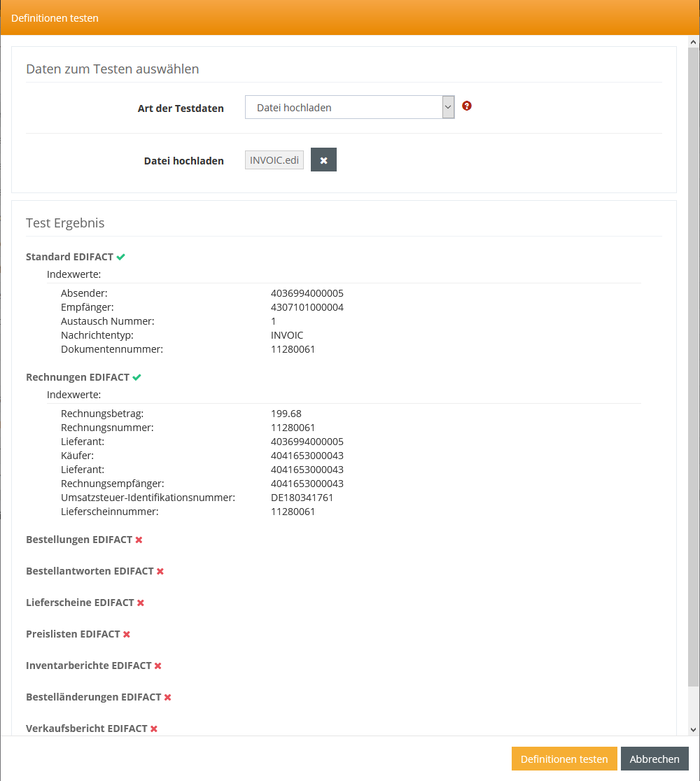Click the red help question mark icon
Screen dimensions: 700x781
(x=467, y=106)
